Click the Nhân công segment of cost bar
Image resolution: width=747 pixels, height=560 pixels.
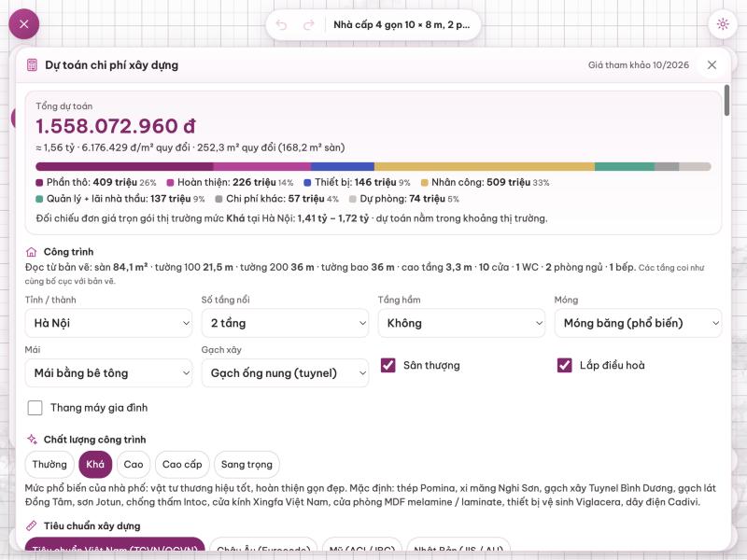pyautogui.click(x=485, y=167)
